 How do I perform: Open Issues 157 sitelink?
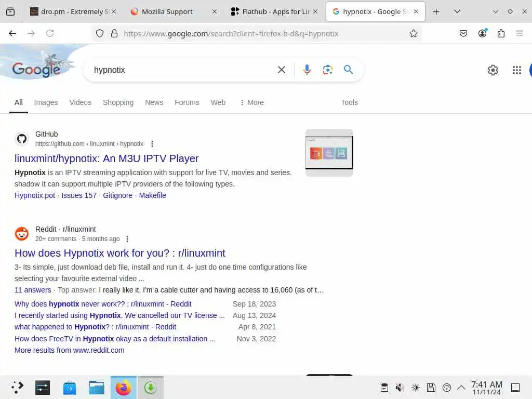tap(79, 195)
